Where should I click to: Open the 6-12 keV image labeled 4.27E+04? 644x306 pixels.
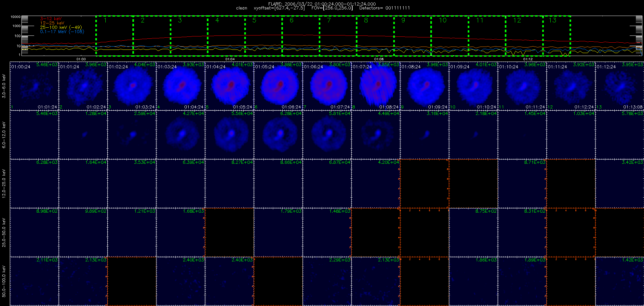point(181,134)
